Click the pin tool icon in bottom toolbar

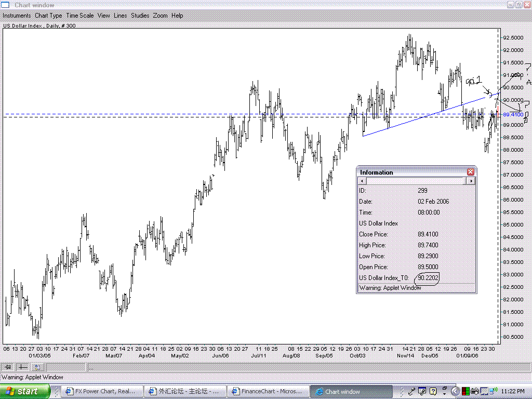point(8,367)
